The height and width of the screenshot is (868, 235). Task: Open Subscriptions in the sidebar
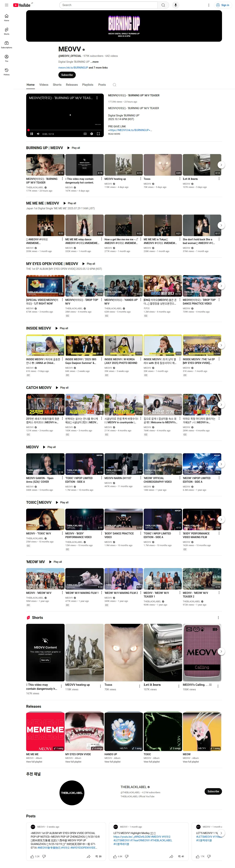pyautogui.click(x=6, y=45)
